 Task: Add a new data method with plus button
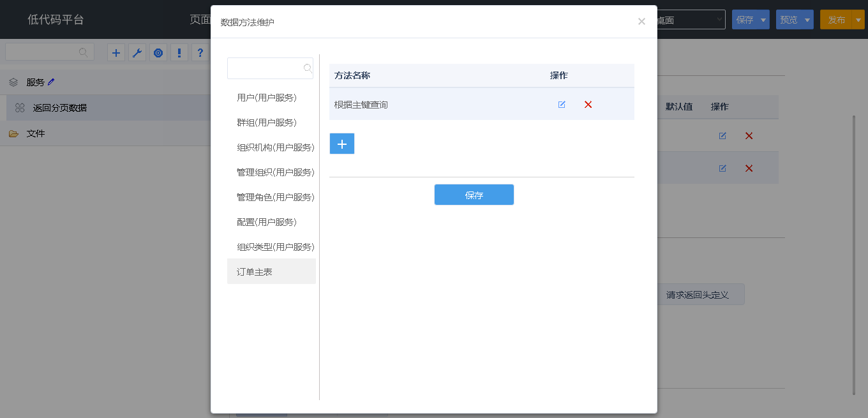(x=341, y=144)
